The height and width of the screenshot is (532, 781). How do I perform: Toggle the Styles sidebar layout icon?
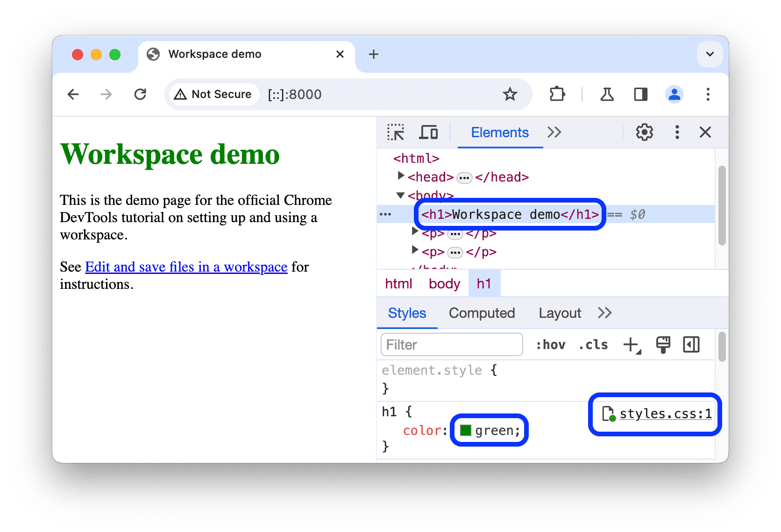coord(691,345)
